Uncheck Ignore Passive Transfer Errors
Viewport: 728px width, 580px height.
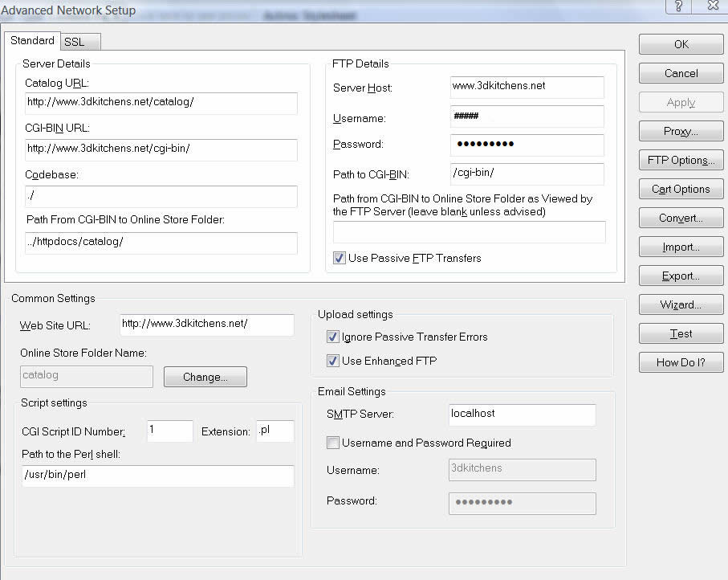click(x=333, y=337)
